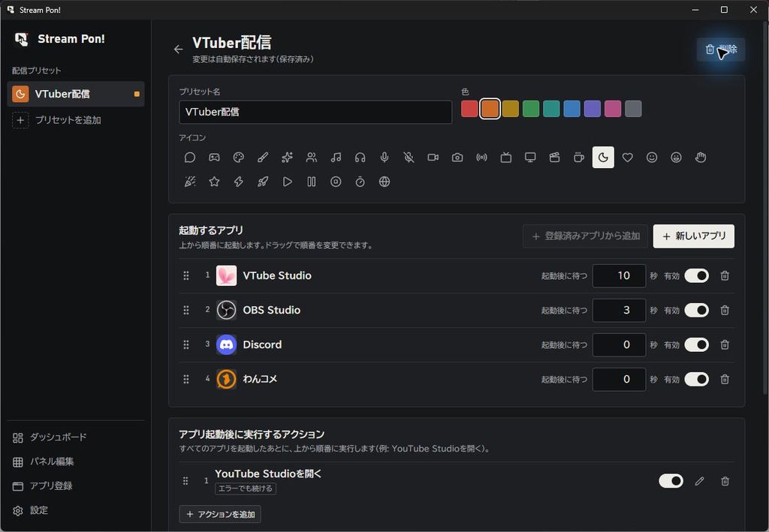Screen dimensions: 769x532
Task: Select the stopwatch timer preset icon
Action: pyautogui.click(x=360, y=182)
